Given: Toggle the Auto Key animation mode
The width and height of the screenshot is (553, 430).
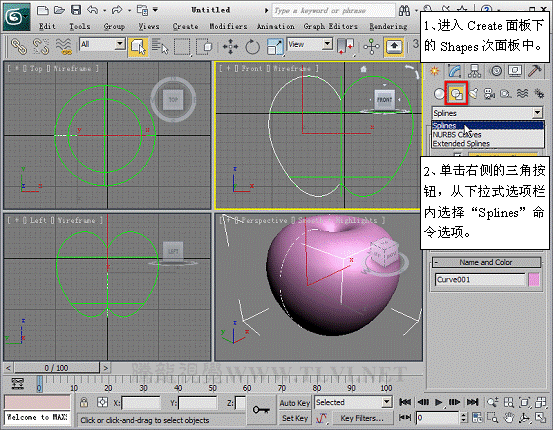Looking at the screenshot, I should point(294,403).
